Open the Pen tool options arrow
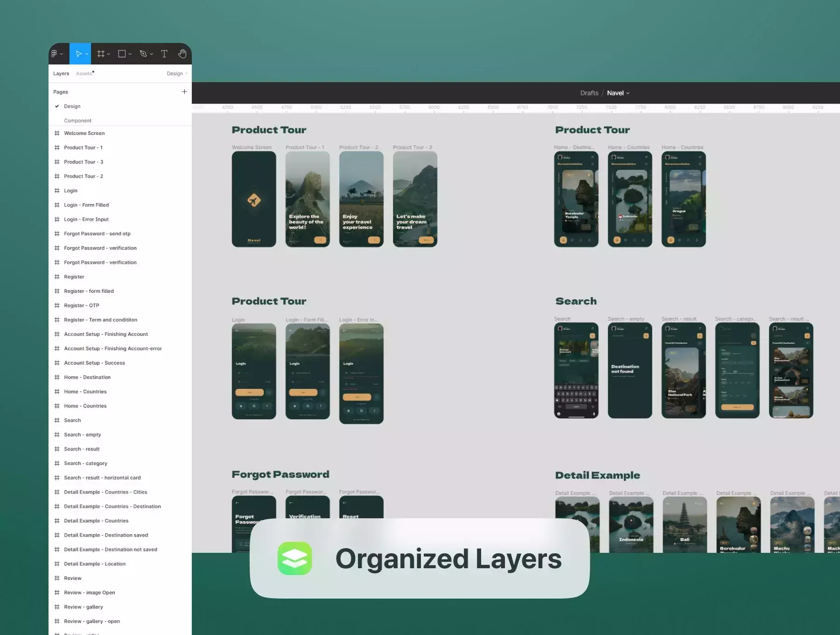Screen dimensions: 840x635 click(x=151, y=54)
